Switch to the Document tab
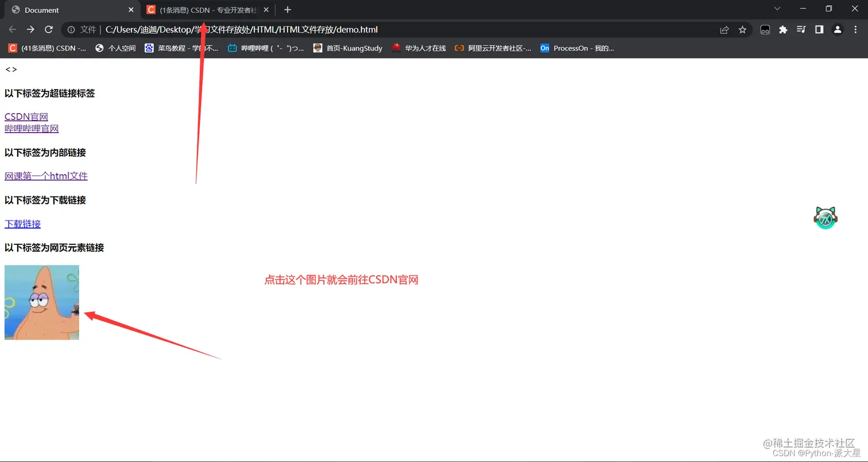Viewport: 868px width, 462px height. (72, 10)
